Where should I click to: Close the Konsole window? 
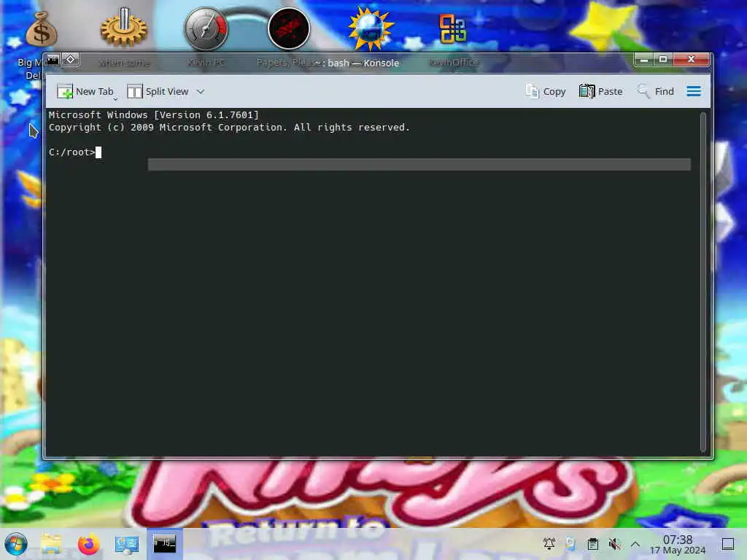692,60
